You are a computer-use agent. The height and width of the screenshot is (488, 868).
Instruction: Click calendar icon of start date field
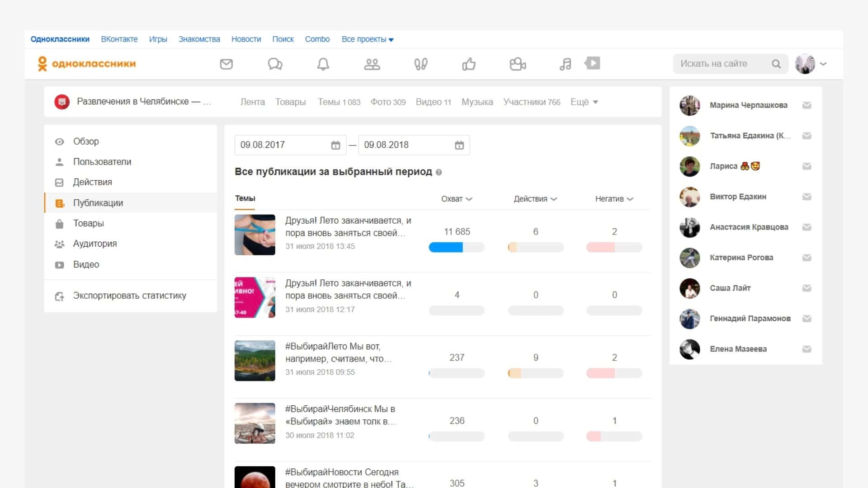[x=335, y=145]
